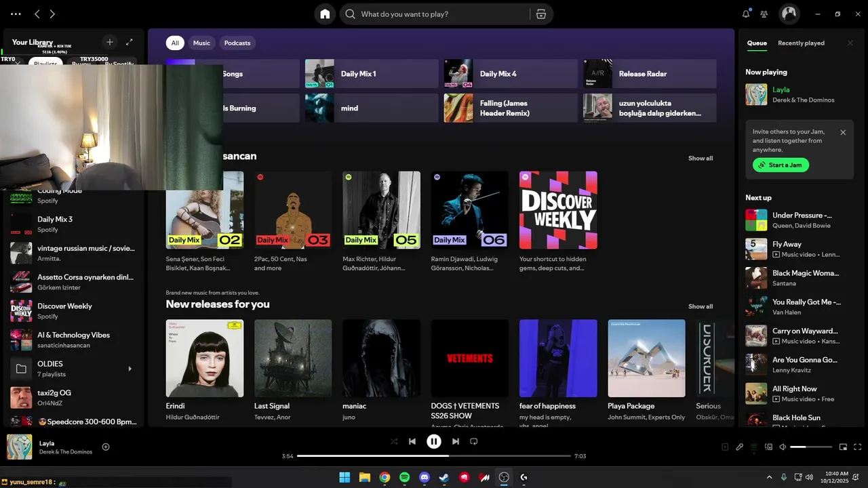Open Connect to a device icon

click(768, 447)
